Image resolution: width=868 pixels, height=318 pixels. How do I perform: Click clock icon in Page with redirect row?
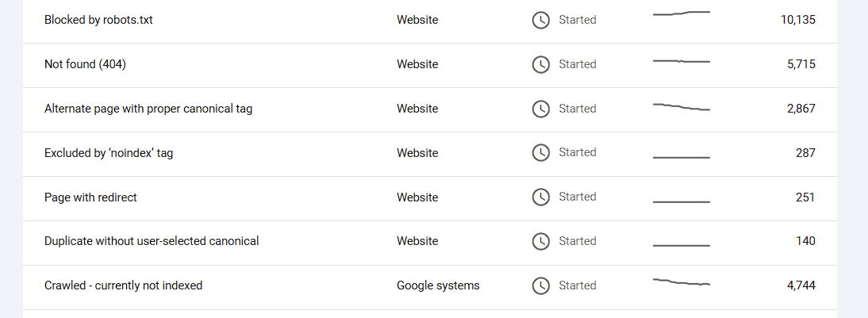point(540,197)
